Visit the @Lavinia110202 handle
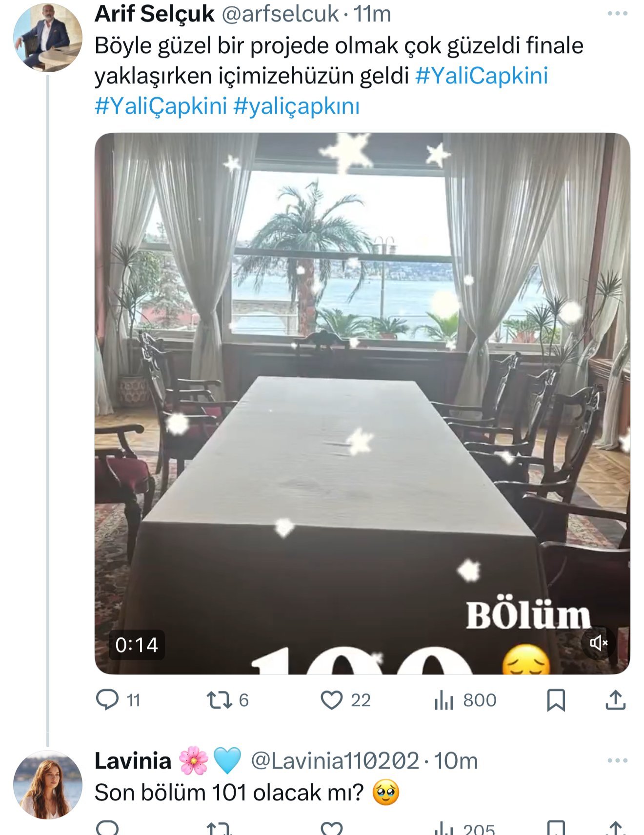Viewport: 644px width, 835px height. click(335, 761)
